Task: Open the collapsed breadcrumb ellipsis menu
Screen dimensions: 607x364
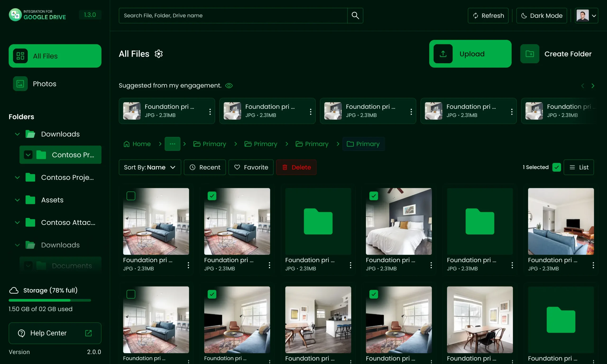Action: click(x=172, y=144)
